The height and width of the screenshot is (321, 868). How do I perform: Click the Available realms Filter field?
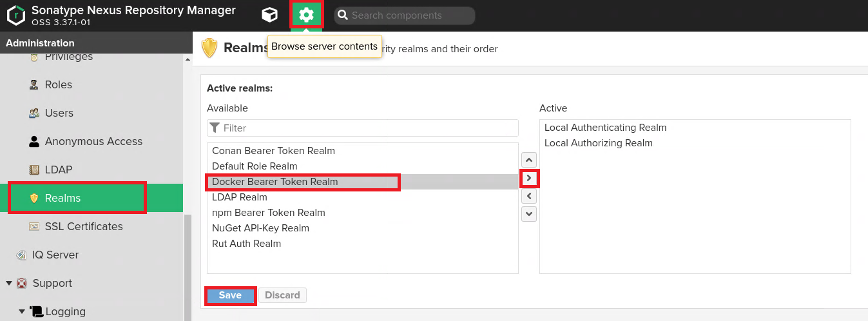pyautogui.click(x=363, y=128)
